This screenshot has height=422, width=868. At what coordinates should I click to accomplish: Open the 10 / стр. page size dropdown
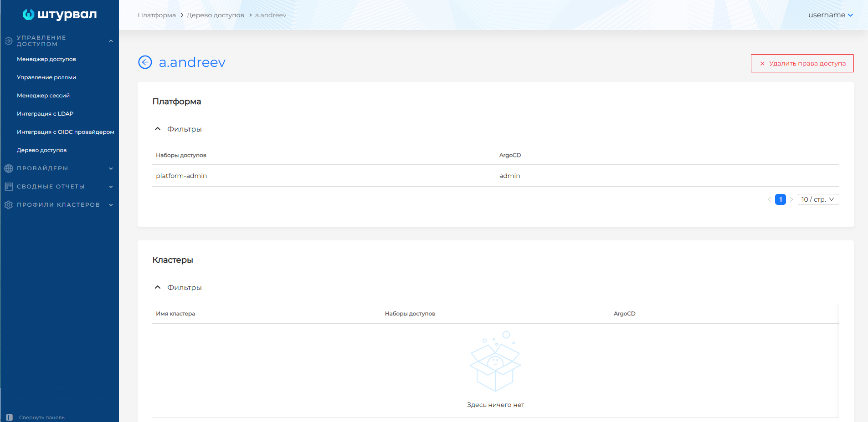click(x=818, y=199)
